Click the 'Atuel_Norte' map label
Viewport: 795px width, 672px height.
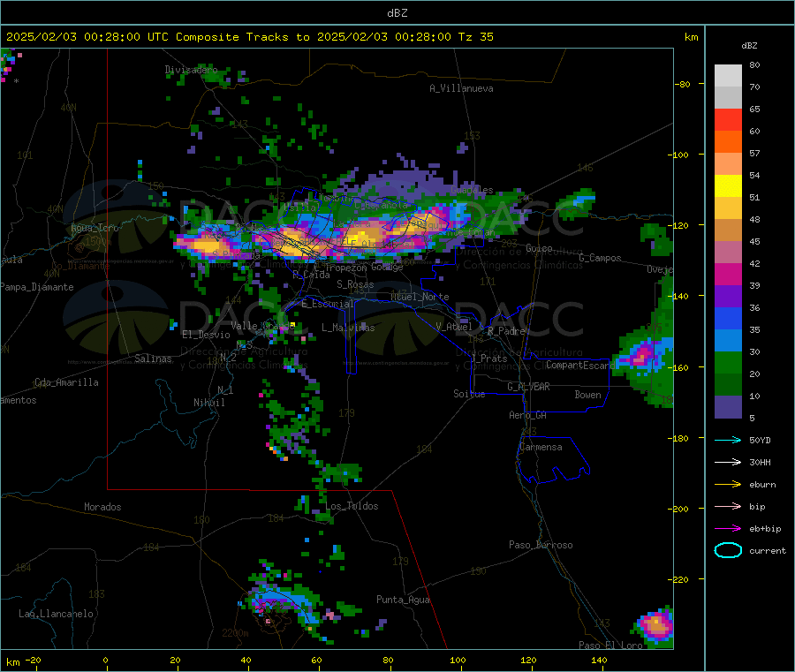pos(420,297)
